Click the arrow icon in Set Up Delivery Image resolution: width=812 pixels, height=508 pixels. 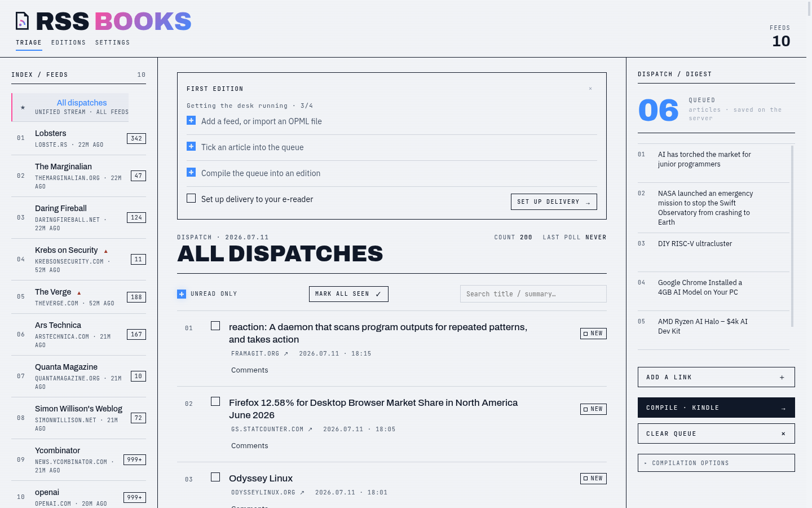[x=588, y=203]
